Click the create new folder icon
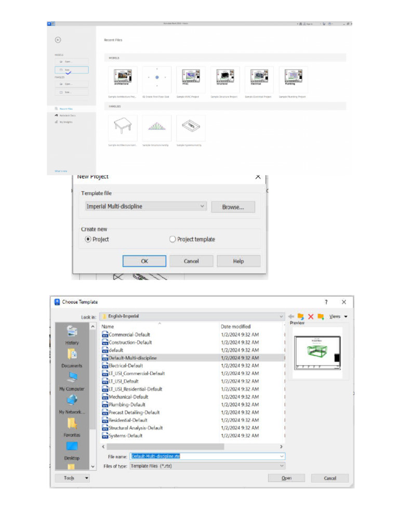 point(321,316)
